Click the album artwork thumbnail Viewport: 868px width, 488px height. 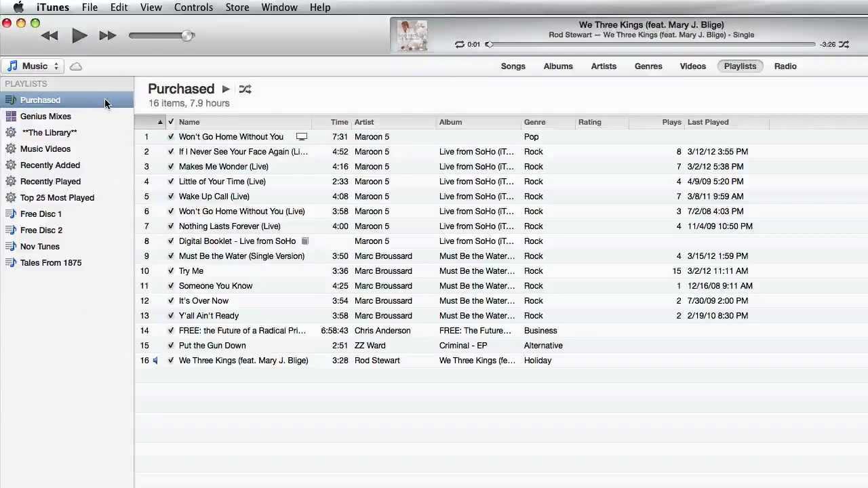pyautogui.click(x=412, y=36)
